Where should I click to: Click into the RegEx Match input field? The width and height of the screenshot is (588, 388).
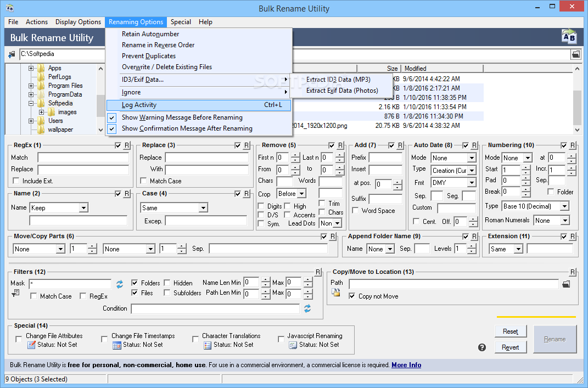click(x=83, y=158)
